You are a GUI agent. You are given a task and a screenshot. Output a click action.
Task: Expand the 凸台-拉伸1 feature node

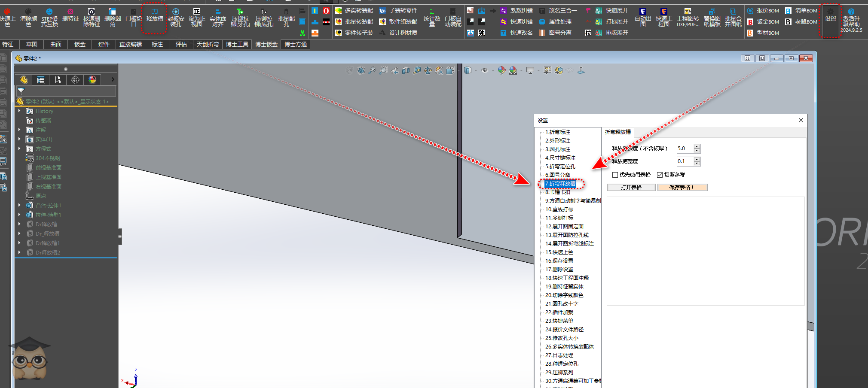[x=19, y=206]
